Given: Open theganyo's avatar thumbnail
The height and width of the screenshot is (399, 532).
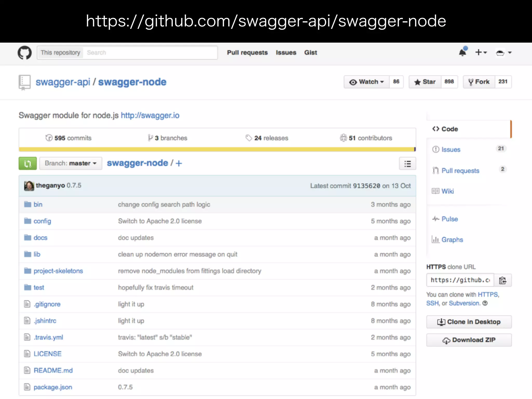Looking at the screenshot, I should (29, 186).
